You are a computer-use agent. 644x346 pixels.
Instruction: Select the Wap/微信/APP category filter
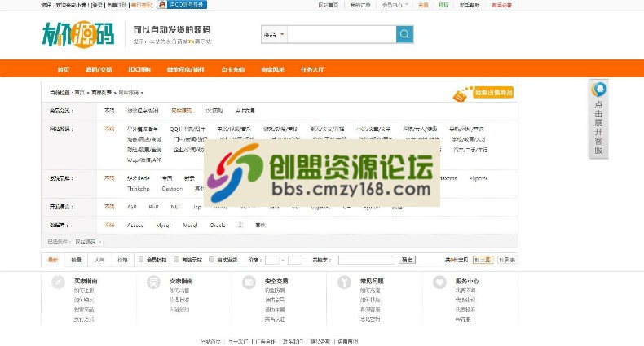click(x=144, y=160)
